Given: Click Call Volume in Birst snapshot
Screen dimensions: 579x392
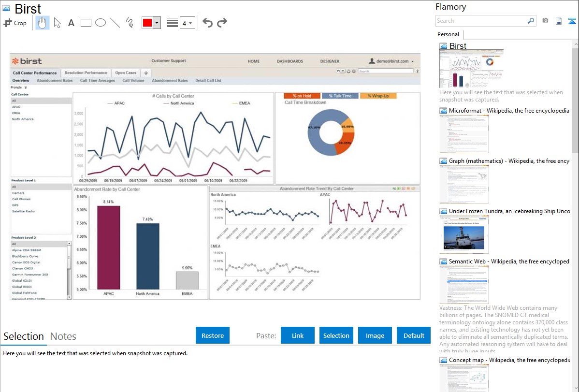Looking at the screenshot, I should pyautogui.click(x=133, y=81).
